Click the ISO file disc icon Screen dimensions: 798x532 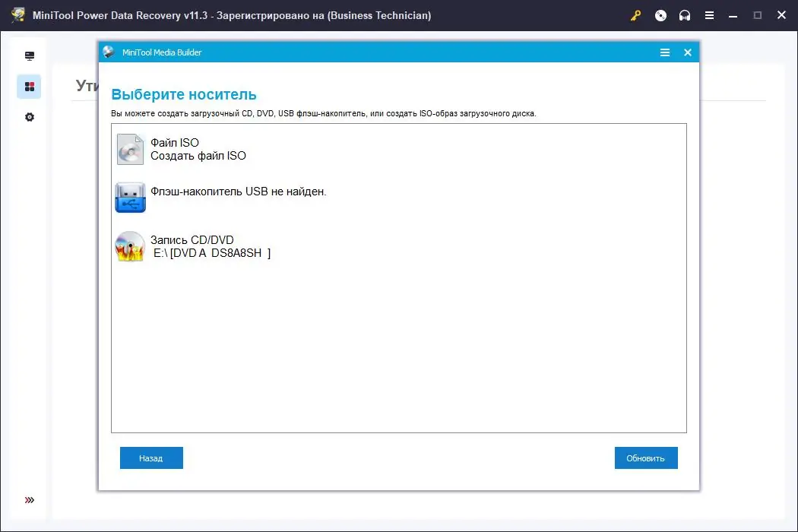tap(130, 149)
